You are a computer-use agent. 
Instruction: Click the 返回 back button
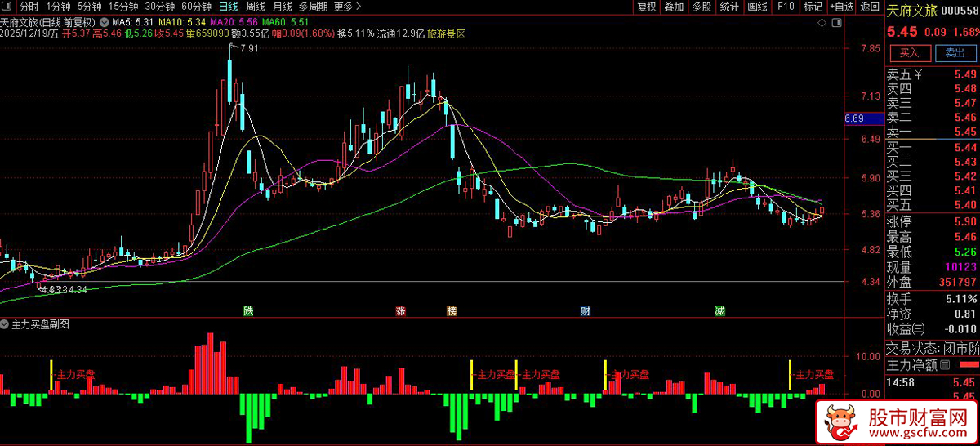[869, 7]
